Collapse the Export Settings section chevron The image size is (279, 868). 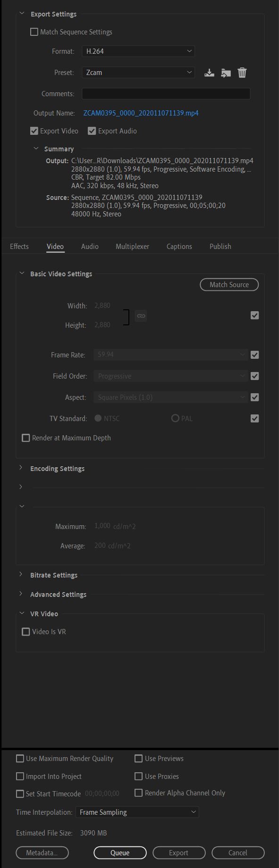point(22,14)
